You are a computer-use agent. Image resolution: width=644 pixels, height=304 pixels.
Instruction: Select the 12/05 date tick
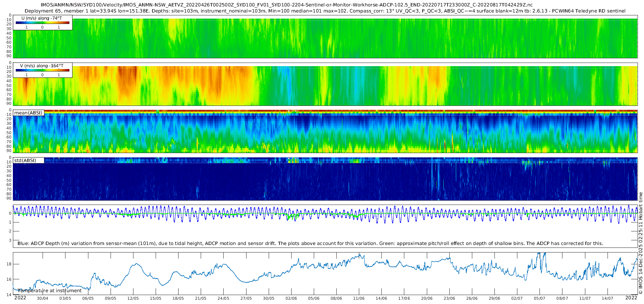coord(133,298)
